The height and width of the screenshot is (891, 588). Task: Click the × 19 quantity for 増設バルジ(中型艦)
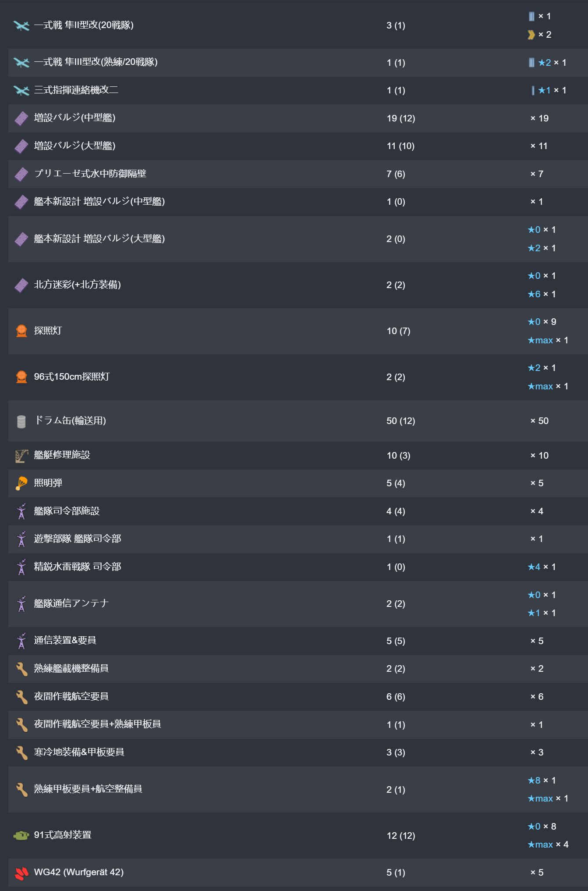point(539,118)
